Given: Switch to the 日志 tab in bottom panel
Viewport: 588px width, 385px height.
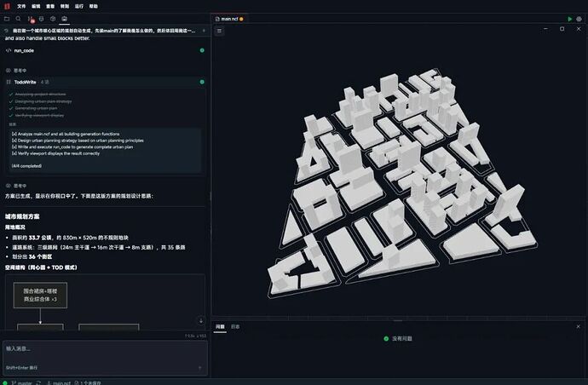Looking at the screenshot, I should pos(235,326).
